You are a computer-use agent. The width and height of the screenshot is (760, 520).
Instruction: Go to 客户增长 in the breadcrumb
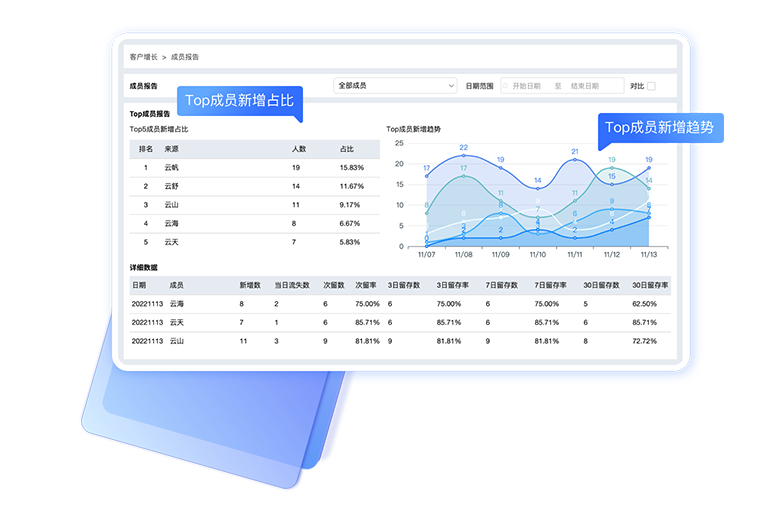(x=143, y=57)
